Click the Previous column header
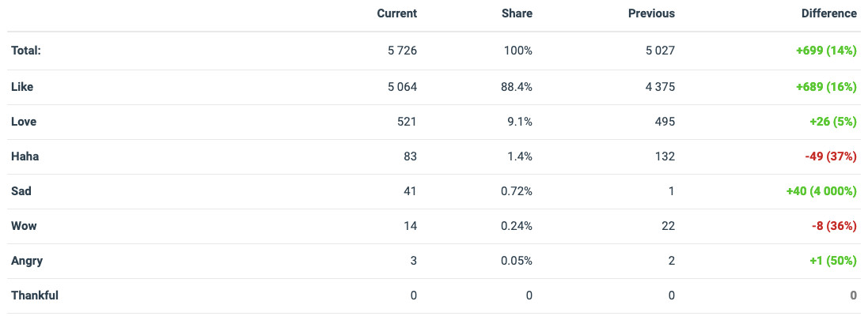 (x=651, y=13)
